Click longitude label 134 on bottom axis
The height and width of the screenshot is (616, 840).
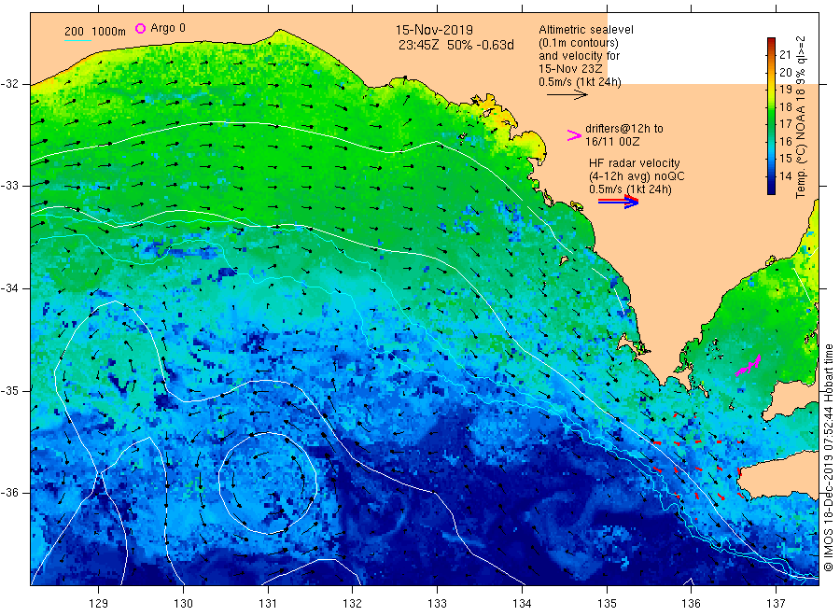[x=522, y=604]
